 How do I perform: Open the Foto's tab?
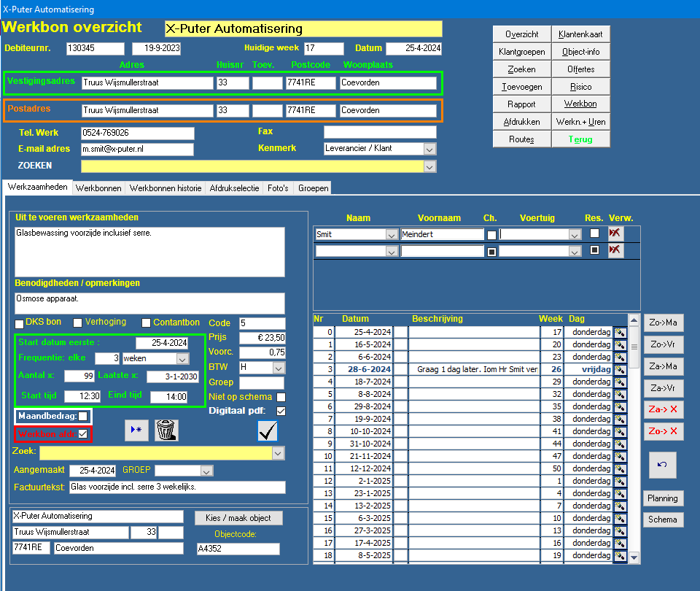278,188
